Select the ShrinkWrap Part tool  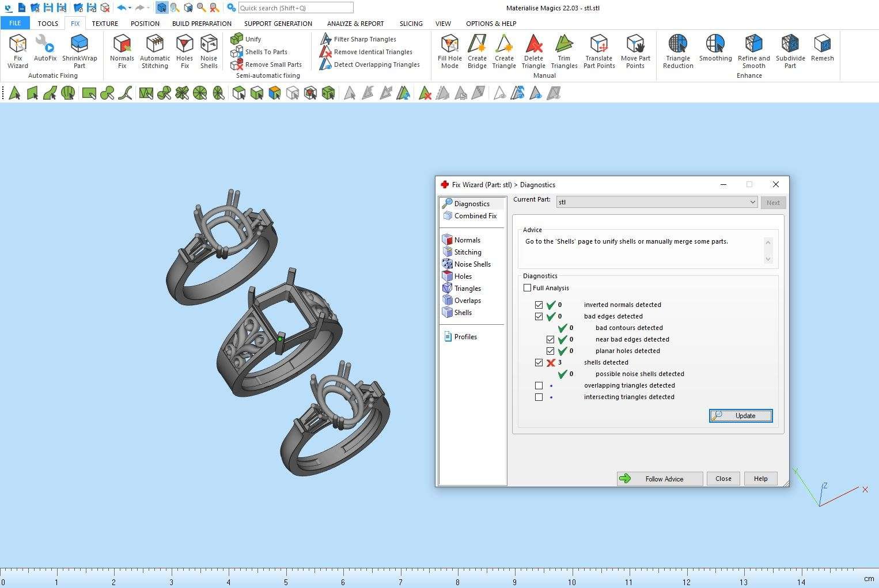coord(79,51)
